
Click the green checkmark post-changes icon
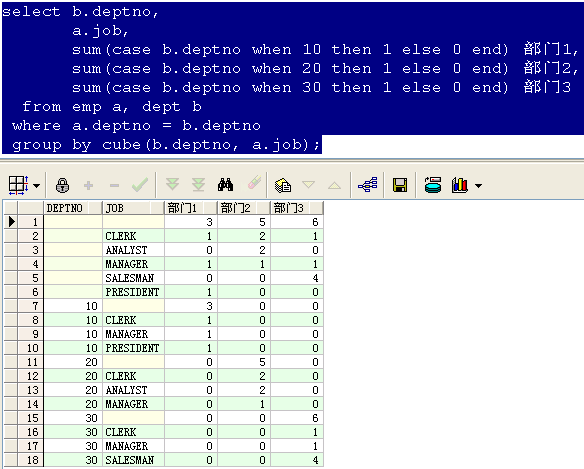(x=140, y=185)
